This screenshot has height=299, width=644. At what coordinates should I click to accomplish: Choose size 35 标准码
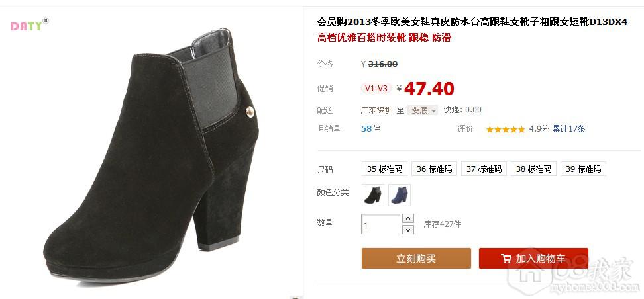coord(384,169)
